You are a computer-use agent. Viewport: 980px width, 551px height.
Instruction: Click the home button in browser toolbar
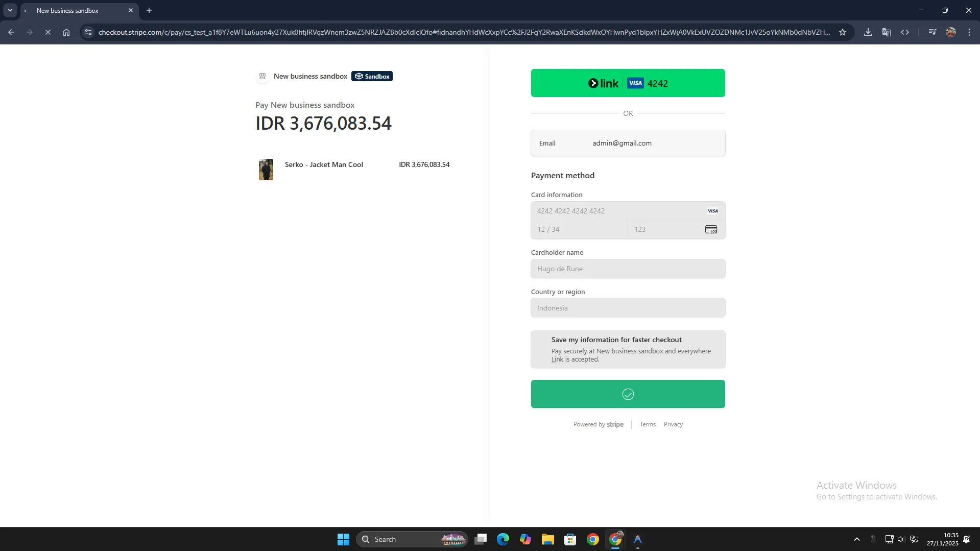tap(66, 32)
